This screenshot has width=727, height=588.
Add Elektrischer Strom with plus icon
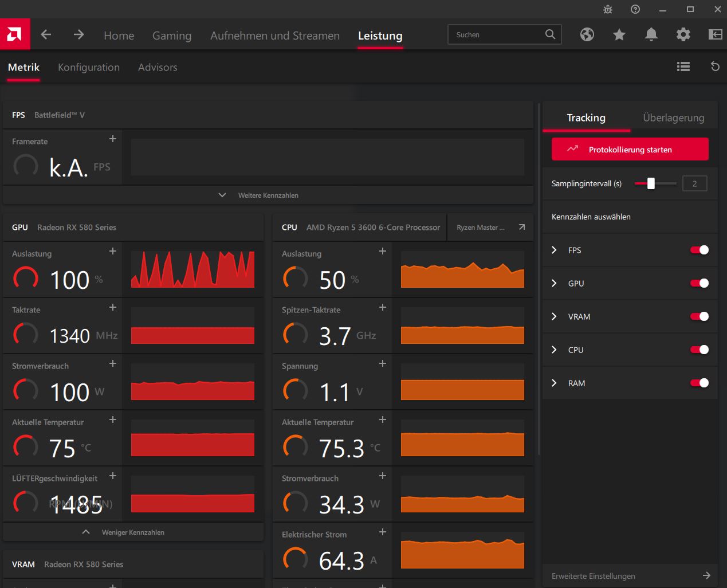point(383,532)
